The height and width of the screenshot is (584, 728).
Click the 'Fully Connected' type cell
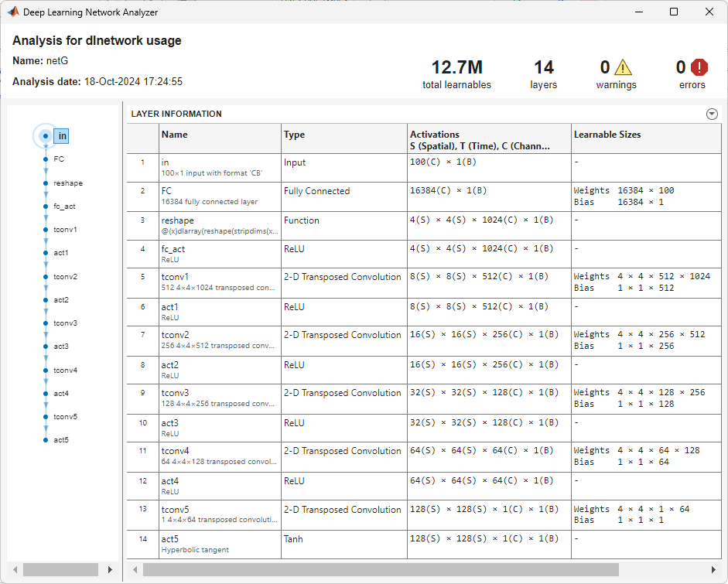click(x=344, y=196)
